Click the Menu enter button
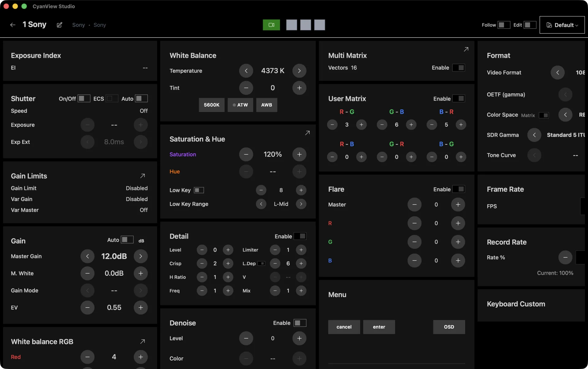Image resolution: width=588 pixels, height=369 pixels. (x=379, y=327)
